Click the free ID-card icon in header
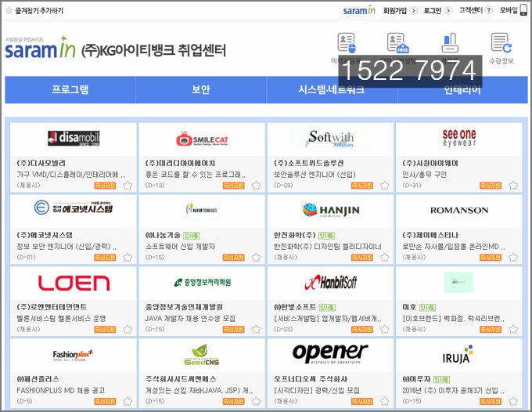This screenshot has width=532, height=412. coord(398,43)
